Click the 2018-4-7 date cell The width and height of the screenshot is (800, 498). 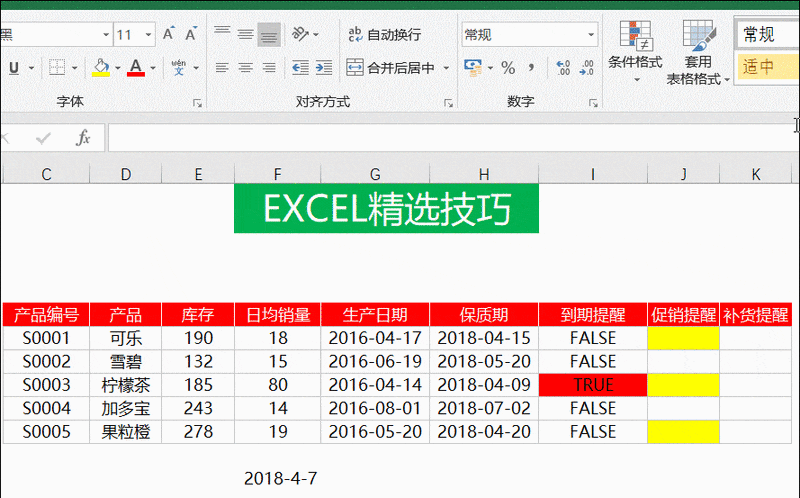[280, 479]
